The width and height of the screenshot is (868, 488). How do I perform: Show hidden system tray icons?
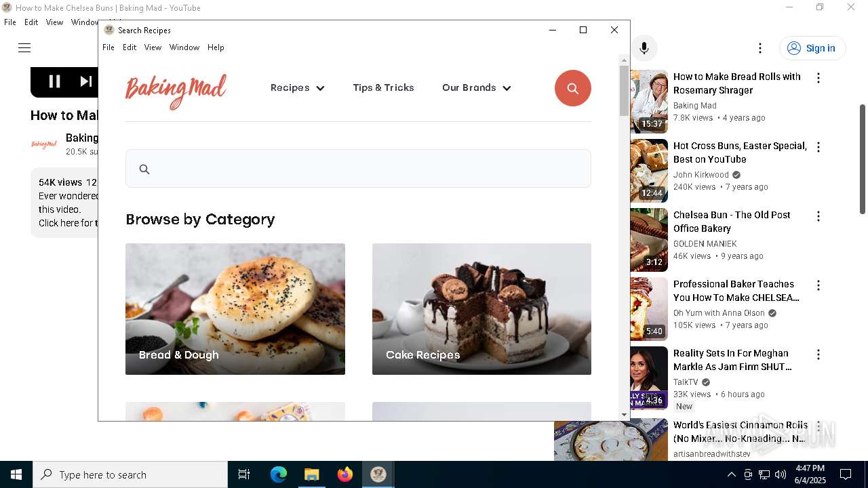[731, 474]
